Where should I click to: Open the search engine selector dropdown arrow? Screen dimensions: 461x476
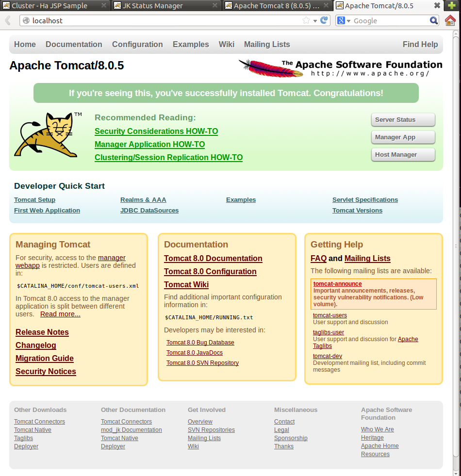pos(348,21)
